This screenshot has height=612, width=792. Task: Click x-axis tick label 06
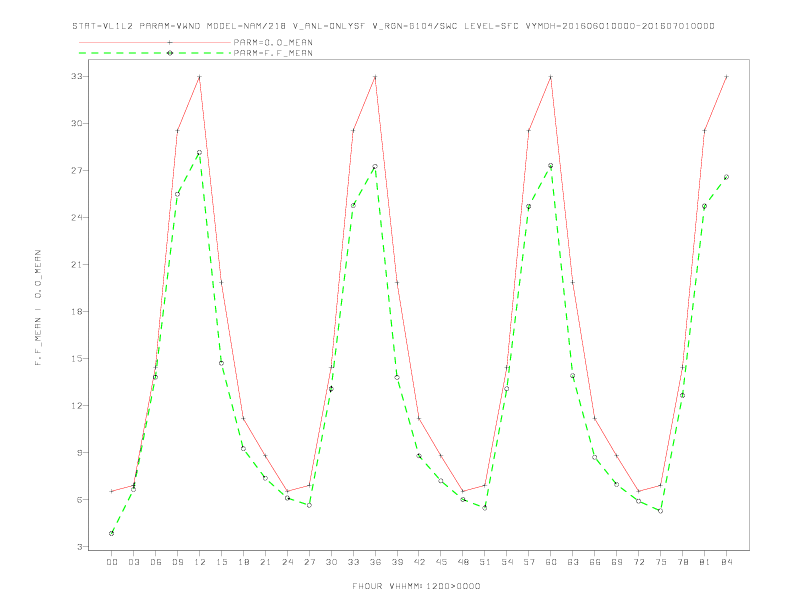(156, 562)
